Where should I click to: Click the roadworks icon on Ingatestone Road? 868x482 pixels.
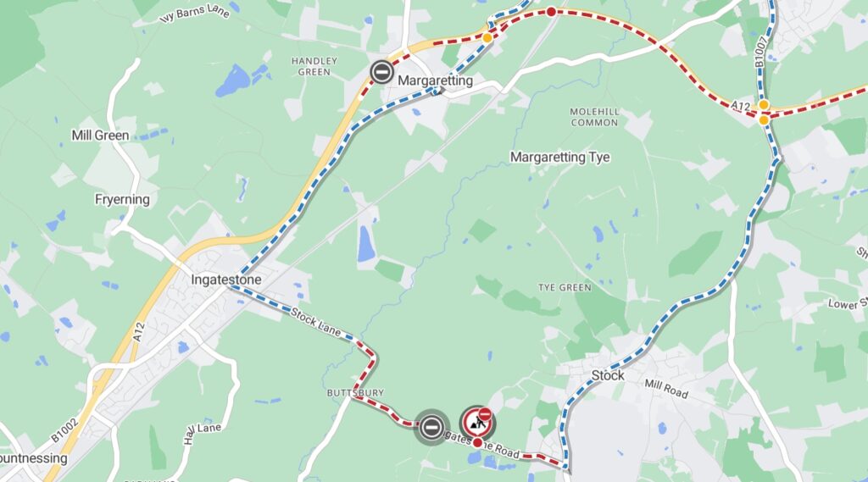(x=477, y=424)
